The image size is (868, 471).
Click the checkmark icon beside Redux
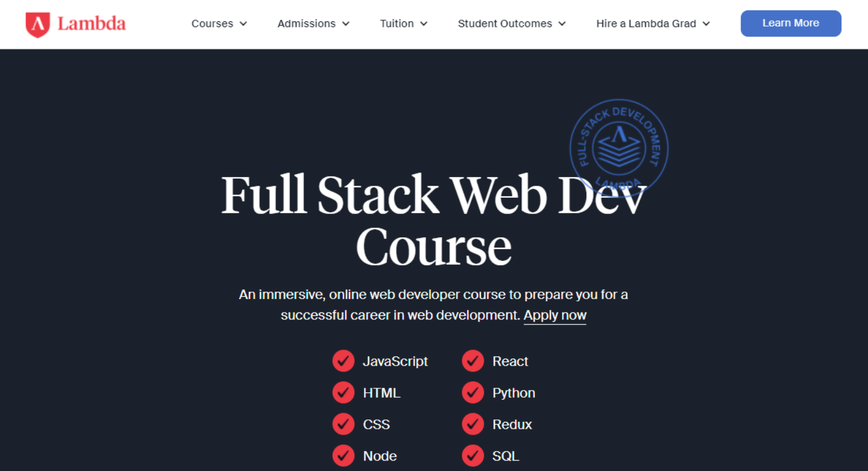tap(473, 424)
